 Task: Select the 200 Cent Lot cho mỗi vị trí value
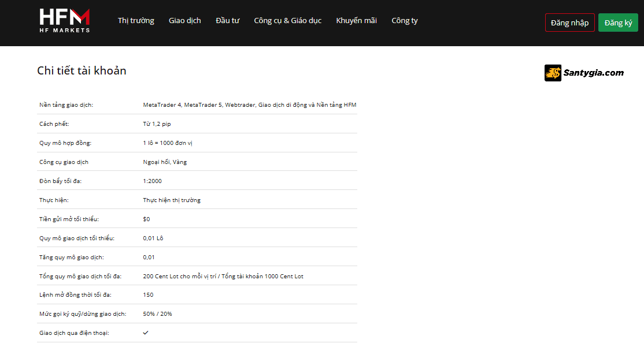coord(223,277)
